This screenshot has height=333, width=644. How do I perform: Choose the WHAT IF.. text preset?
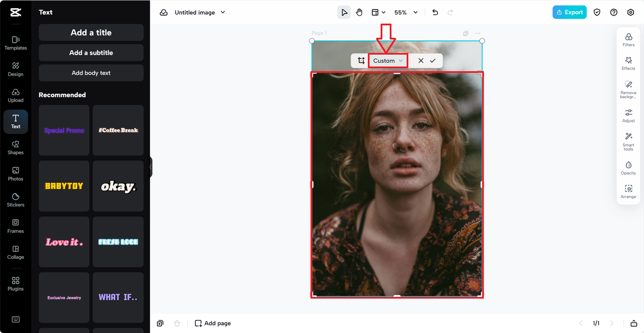tap(118, 298)
